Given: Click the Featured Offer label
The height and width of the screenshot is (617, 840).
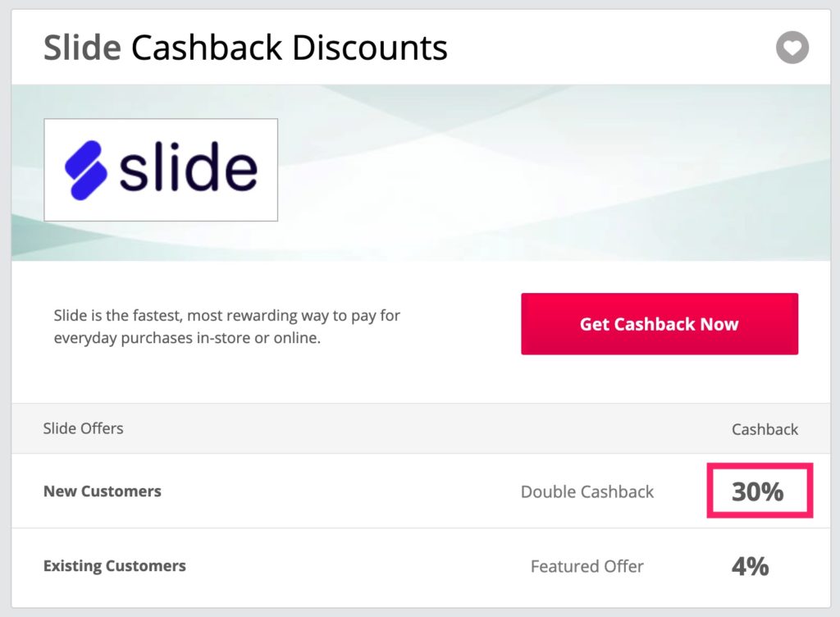Looking at the screenshot, I should click(587, 566).
